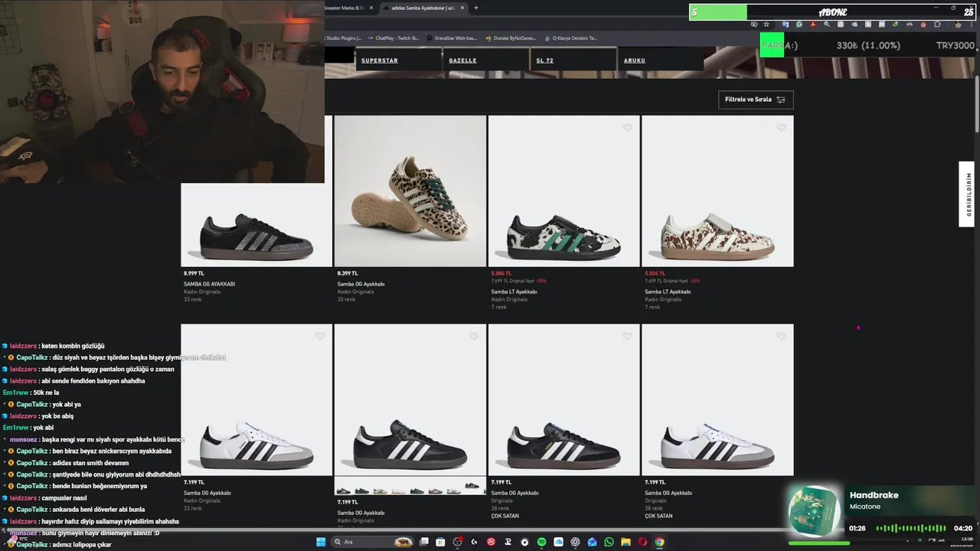Select first color variant under black Samba
Viewport: 980px width, 551px height.
[345, 490]
